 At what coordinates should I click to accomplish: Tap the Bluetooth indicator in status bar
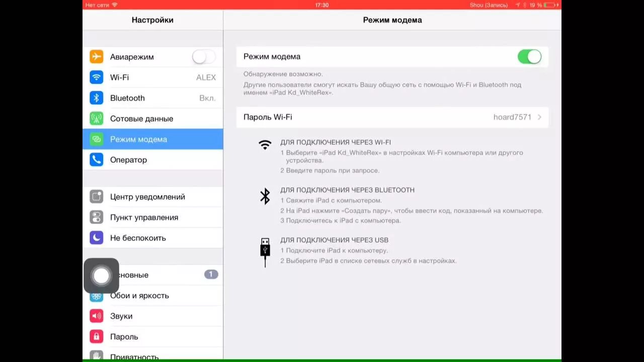point(525,5)
